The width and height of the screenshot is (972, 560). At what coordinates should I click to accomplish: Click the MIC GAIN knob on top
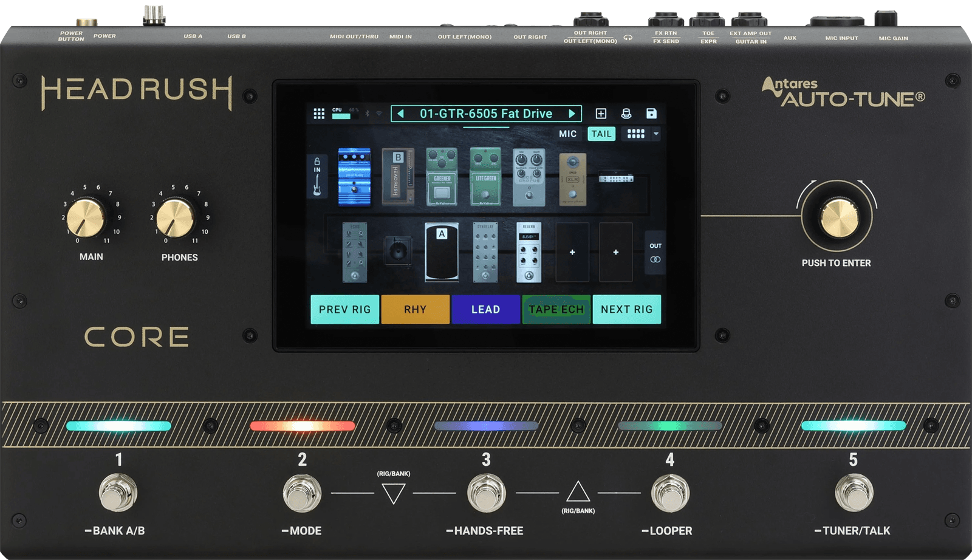tap(886, 18)
